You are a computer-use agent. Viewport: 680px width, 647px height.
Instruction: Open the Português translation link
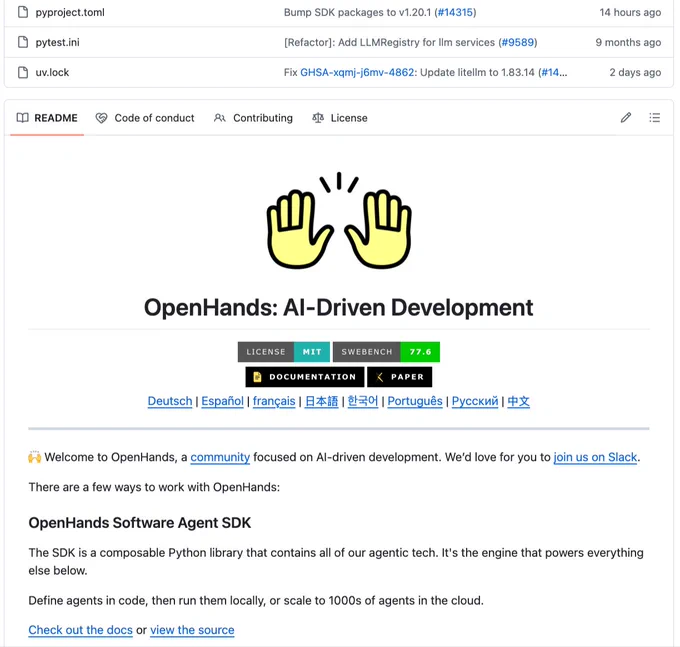coord(415,401)
